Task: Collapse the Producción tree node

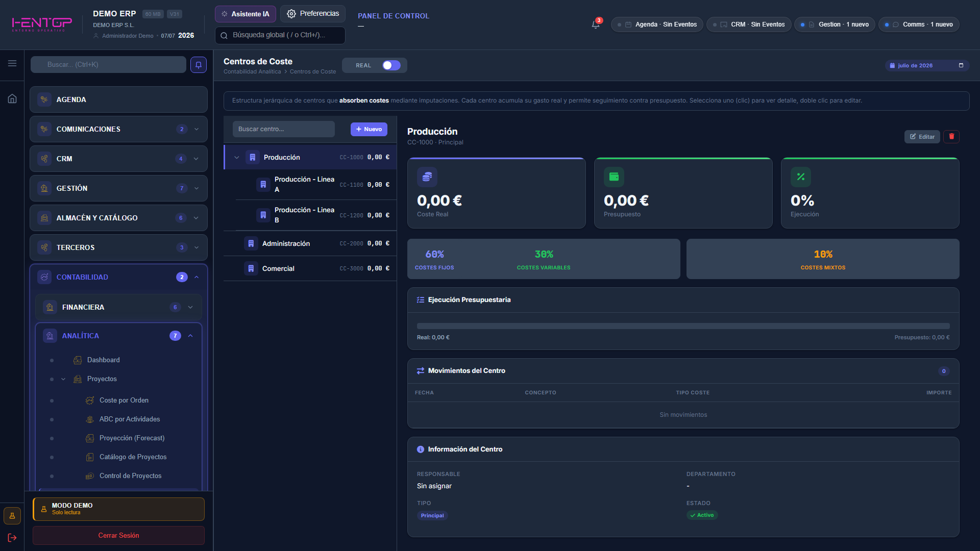Action: pos(237,158)
